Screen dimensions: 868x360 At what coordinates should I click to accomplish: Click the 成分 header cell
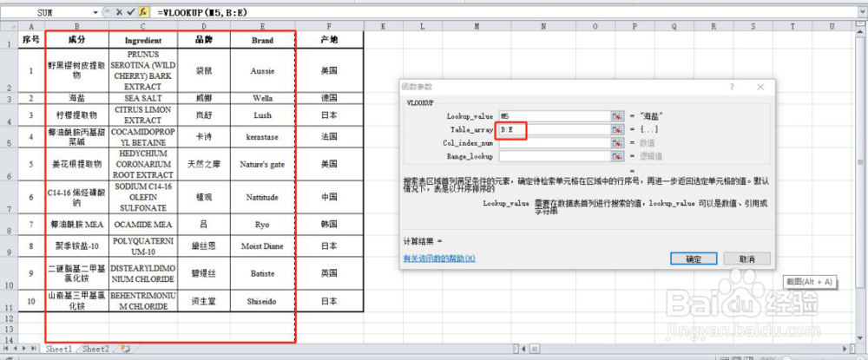(76, 41)
